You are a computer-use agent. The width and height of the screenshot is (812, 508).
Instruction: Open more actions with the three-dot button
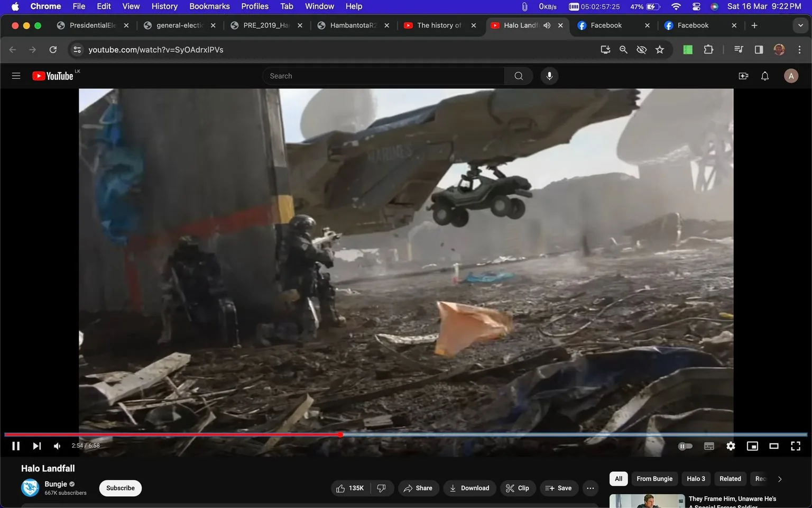tap(590, 488)
